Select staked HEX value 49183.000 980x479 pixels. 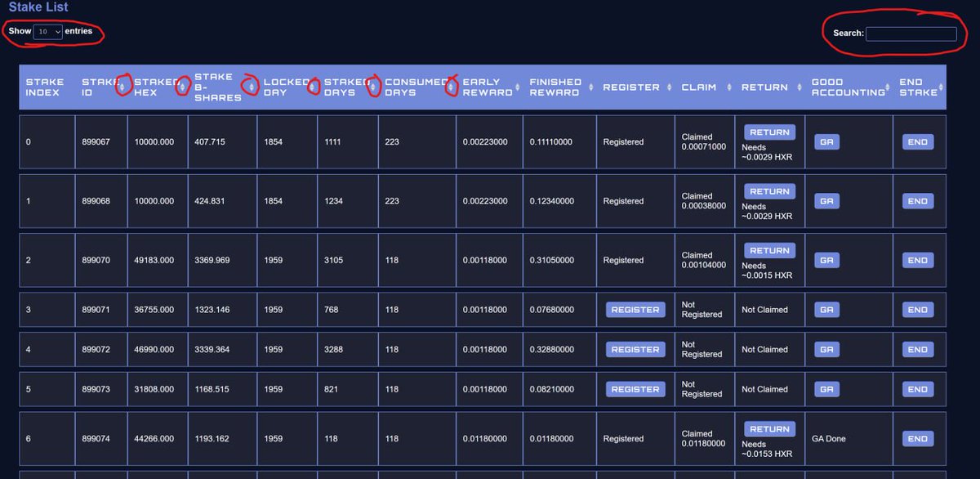[154, 260]
